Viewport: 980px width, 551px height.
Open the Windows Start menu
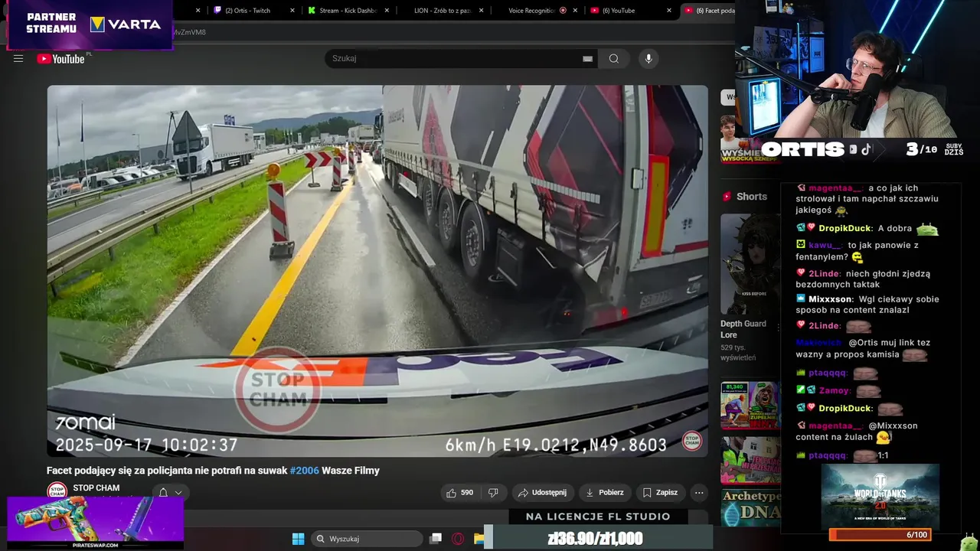pos(298,539)
